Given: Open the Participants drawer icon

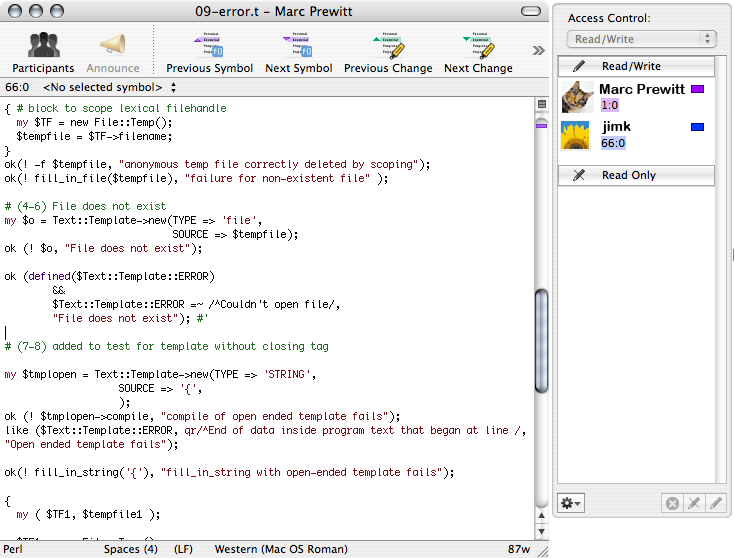Looking at the screenshot, I should pos(43,46).
